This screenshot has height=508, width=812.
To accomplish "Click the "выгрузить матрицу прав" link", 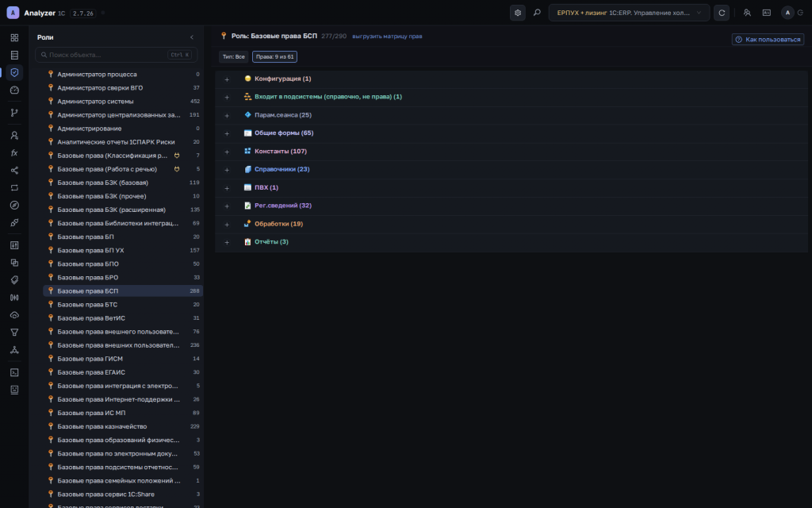I will click(387, 37).
